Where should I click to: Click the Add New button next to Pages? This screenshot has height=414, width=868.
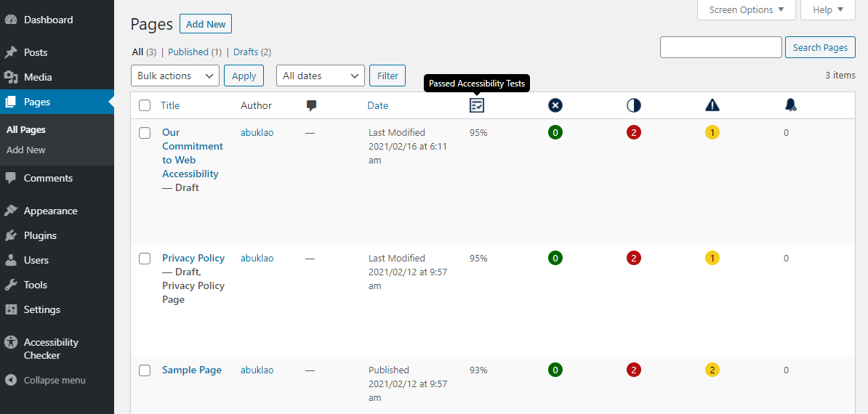click(206, 24)
